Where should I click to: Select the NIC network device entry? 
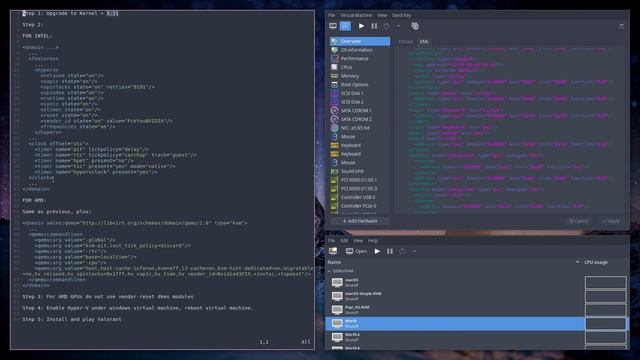[x=360, y=128]
